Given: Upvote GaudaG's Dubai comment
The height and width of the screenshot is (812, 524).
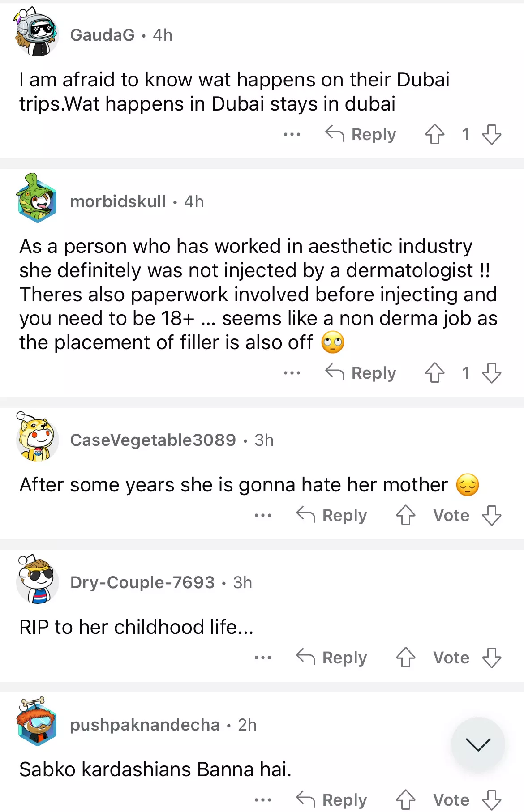Looking at the screenshot, I should click(x=434, y=134).
